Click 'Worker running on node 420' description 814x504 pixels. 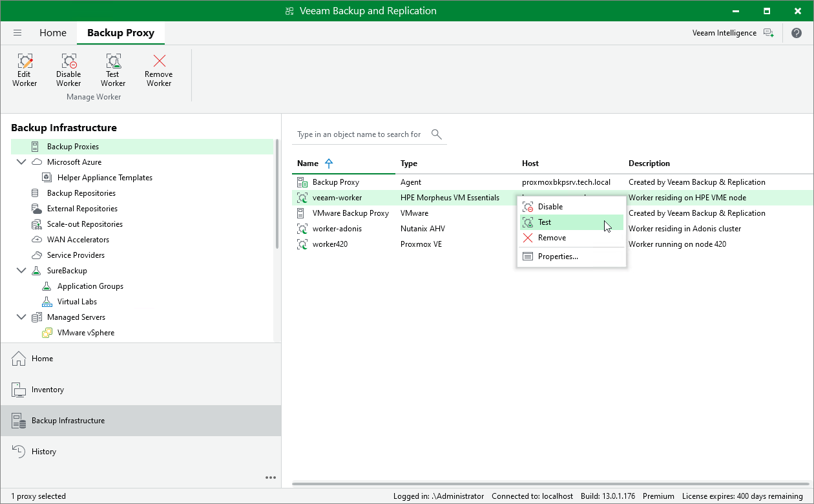677,244
